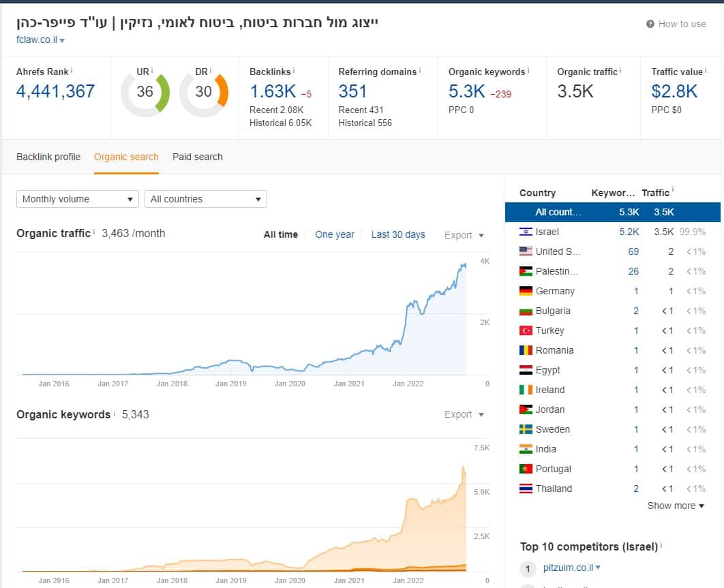
Task: Open the All countries dropdown
Action: tap(205, 199)
